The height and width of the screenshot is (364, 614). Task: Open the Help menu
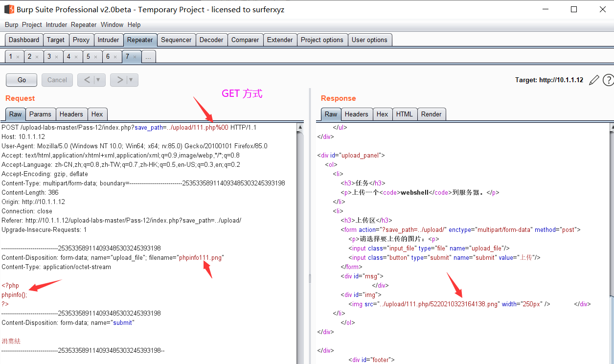coord(134,24)
